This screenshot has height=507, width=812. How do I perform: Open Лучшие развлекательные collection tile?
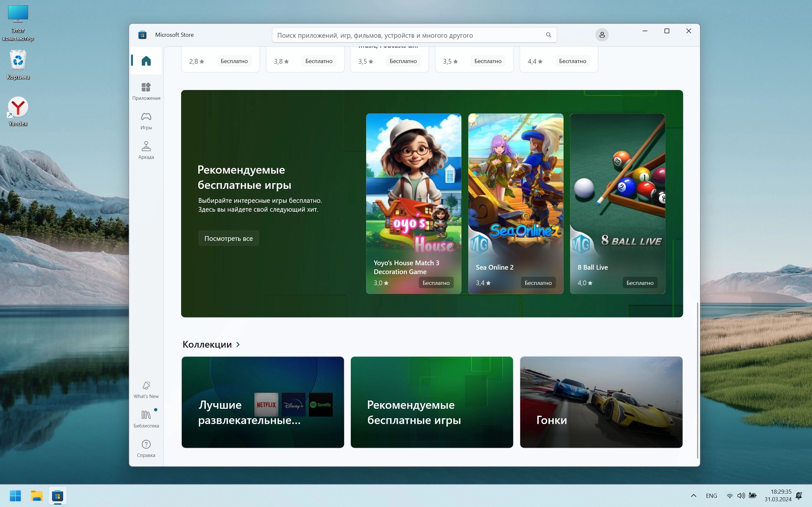click(x=262, y=402)
